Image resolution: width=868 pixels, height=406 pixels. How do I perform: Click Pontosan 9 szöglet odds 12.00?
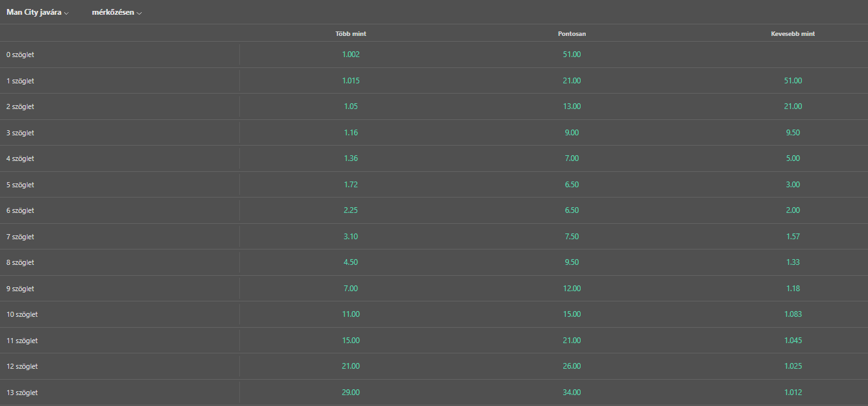[x=572, y=289]
